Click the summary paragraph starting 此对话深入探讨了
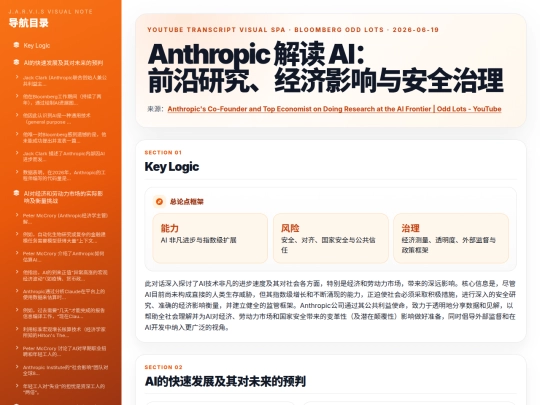This screenshot has height=405, width=540. click(x=330, y=305)
